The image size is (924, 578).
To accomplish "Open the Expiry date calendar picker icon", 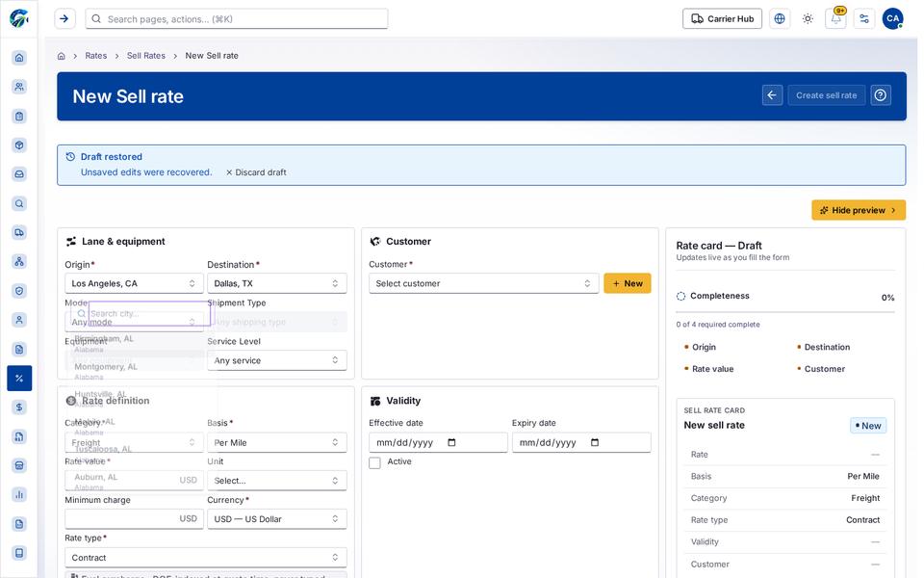I will coord(595,442).
